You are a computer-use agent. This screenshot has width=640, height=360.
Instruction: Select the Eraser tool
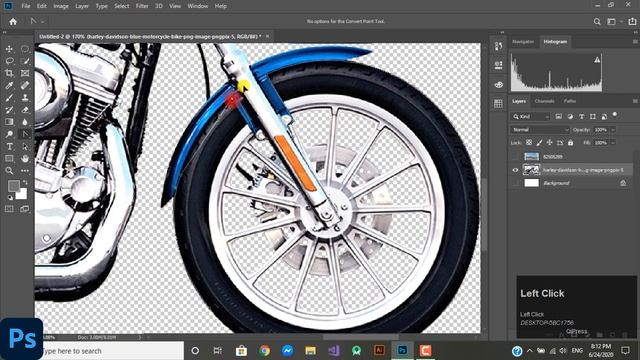coord(25,110)
